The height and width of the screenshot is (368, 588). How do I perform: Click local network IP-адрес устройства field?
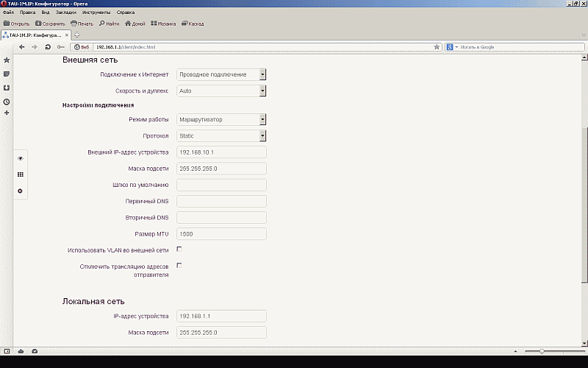pyautogui.click(x=221, y=316)
